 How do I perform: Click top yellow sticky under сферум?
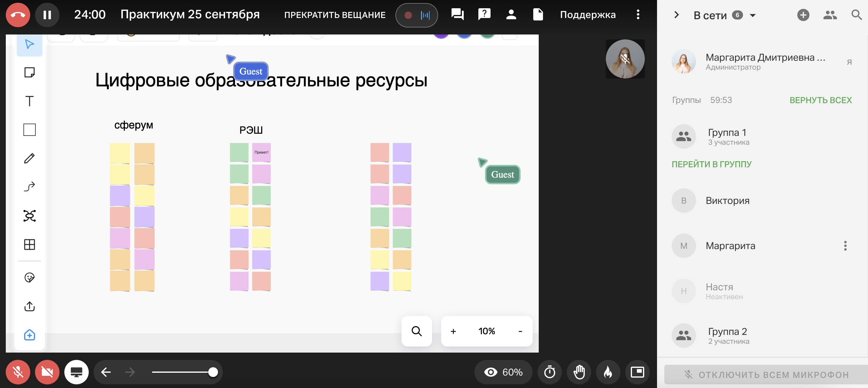tap(120, 153)
